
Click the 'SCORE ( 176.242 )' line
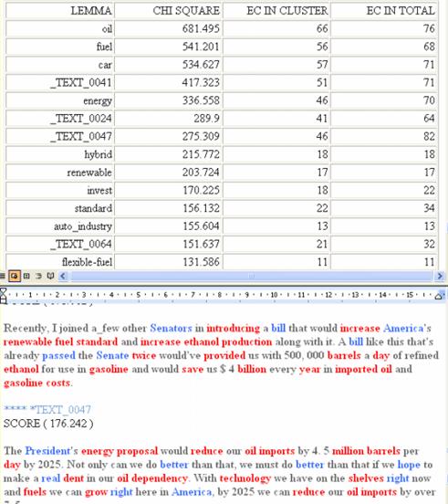click(48, 424)
